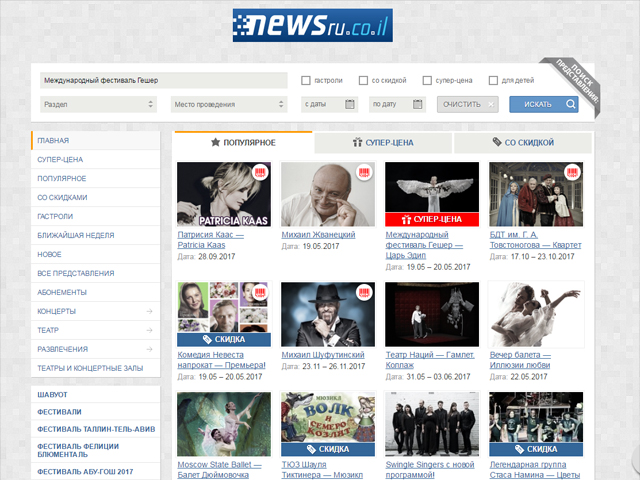Open 'Патрисия Каас — Patricia Kaas' link
Image resolution: width=640 pixels, height=480 pixels.
coord(210,240)
